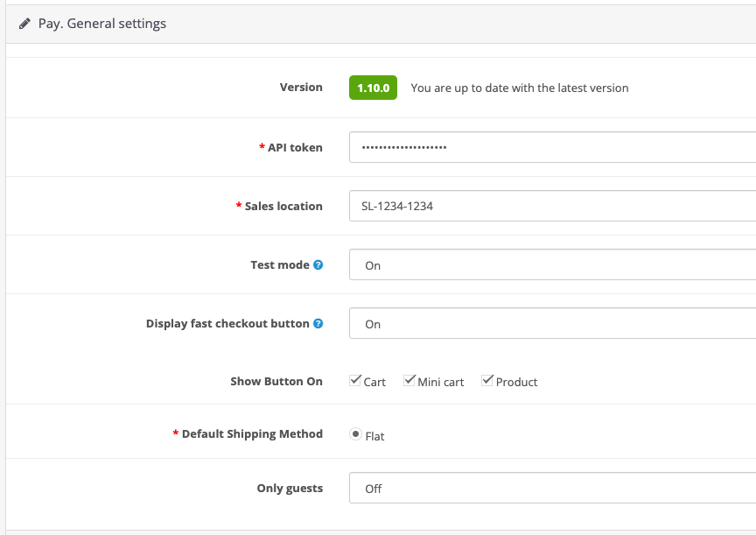
Task: Click the Product label text
Action: pos(516,382)
